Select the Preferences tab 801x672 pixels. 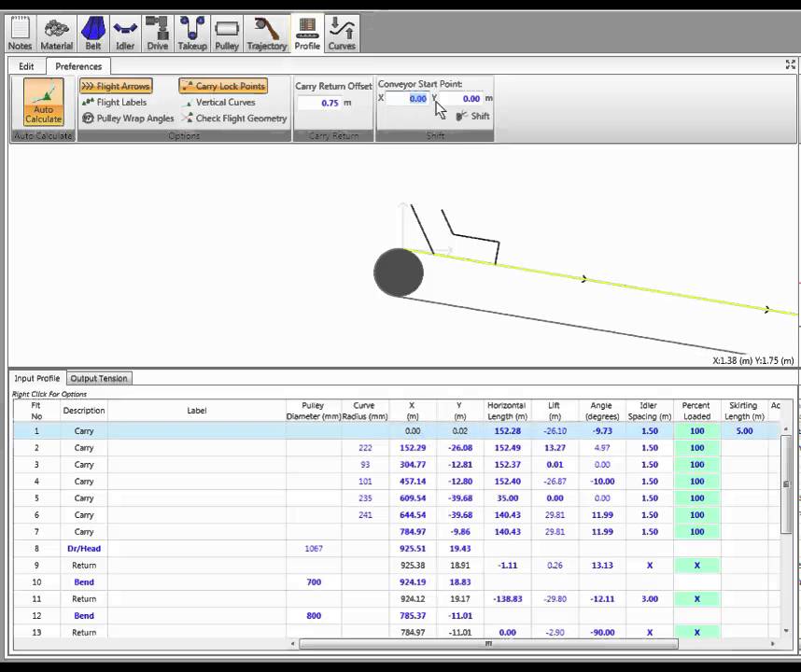pos(78,66)
